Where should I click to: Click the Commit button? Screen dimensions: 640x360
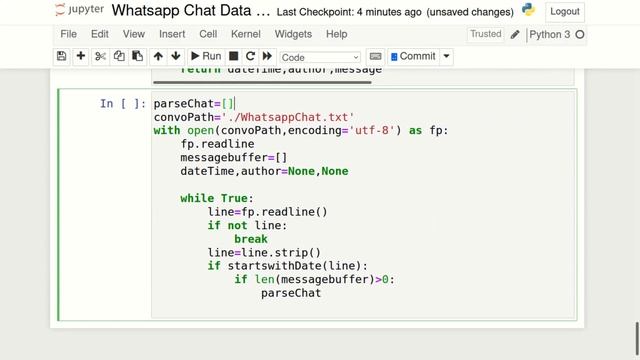click(413, 56)
